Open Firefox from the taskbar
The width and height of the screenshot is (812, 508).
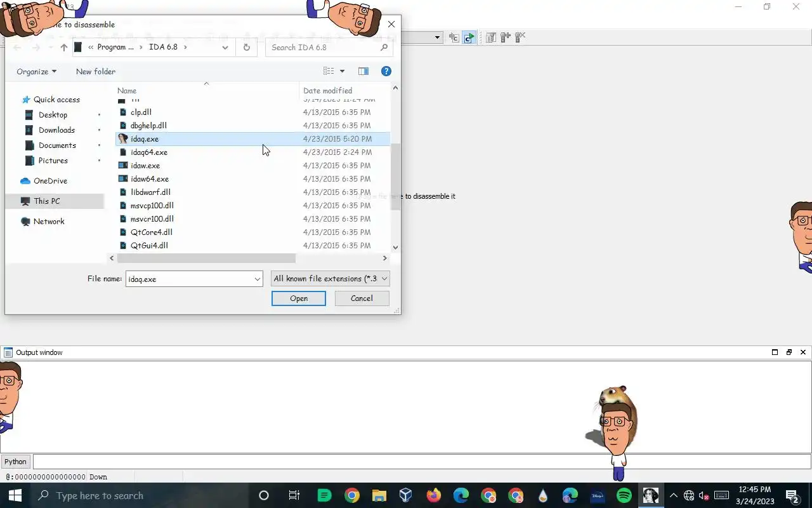click(x=434, y=495)
